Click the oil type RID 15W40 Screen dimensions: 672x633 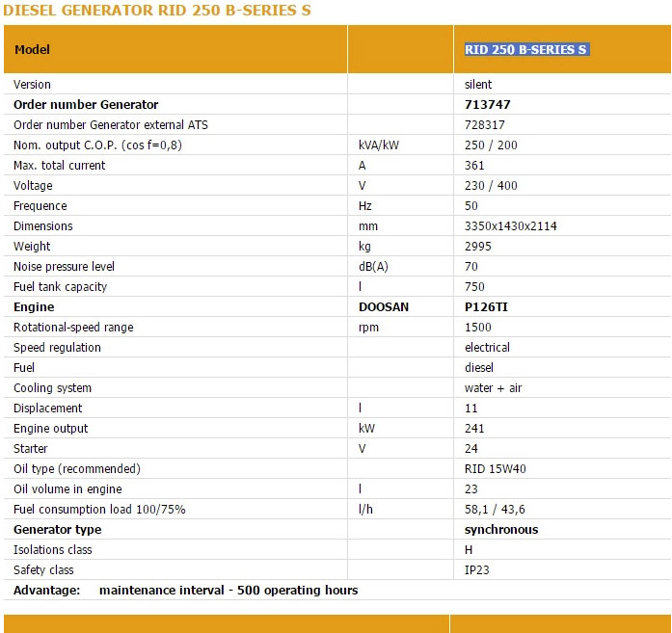click(495, 469)
